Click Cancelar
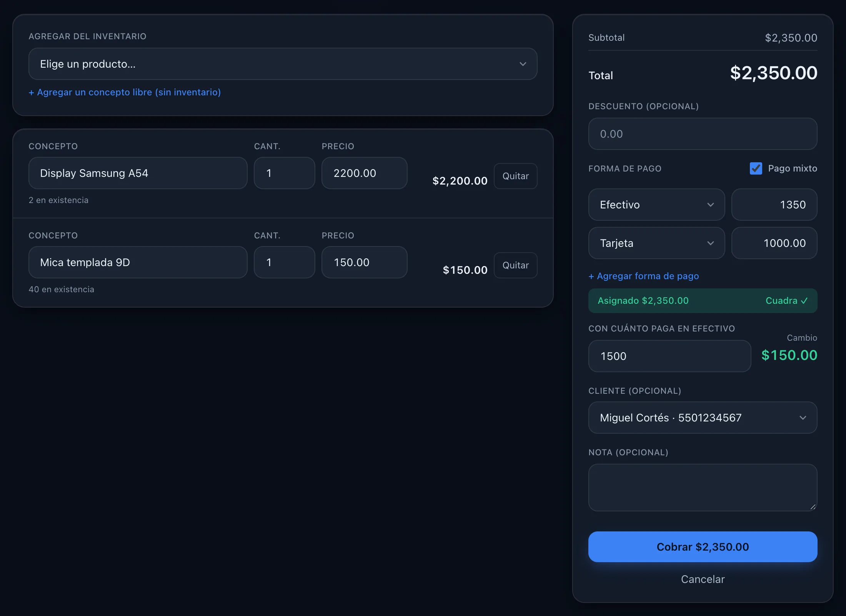The height and width of the screenshot is (616, 846). 703,579
